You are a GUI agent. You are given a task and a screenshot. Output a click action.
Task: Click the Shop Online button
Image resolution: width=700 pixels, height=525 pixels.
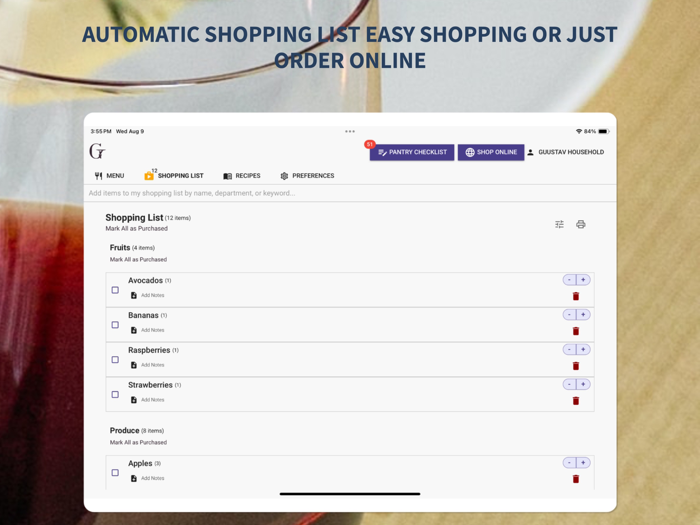pos(491,152)
